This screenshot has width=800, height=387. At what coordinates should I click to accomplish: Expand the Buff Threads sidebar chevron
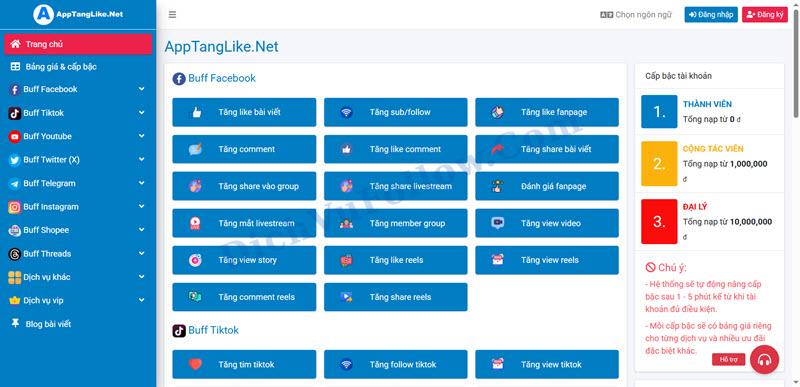141,253
